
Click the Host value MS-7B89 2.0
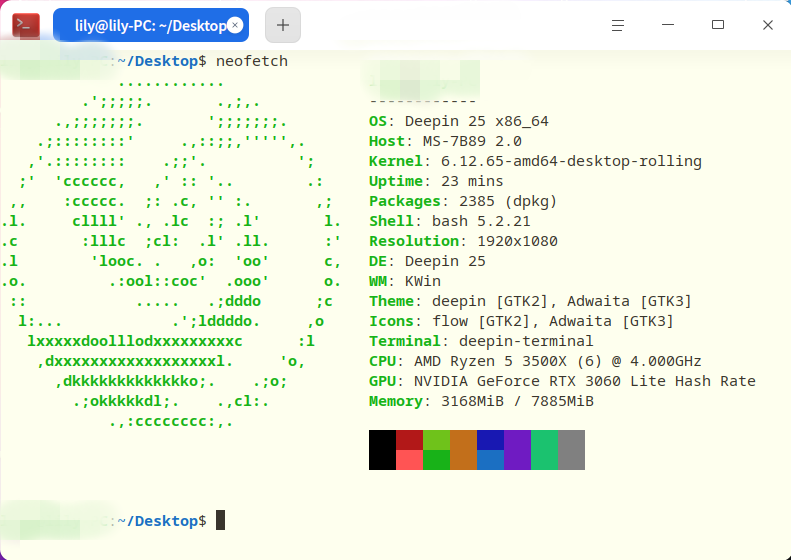(472, 141)
